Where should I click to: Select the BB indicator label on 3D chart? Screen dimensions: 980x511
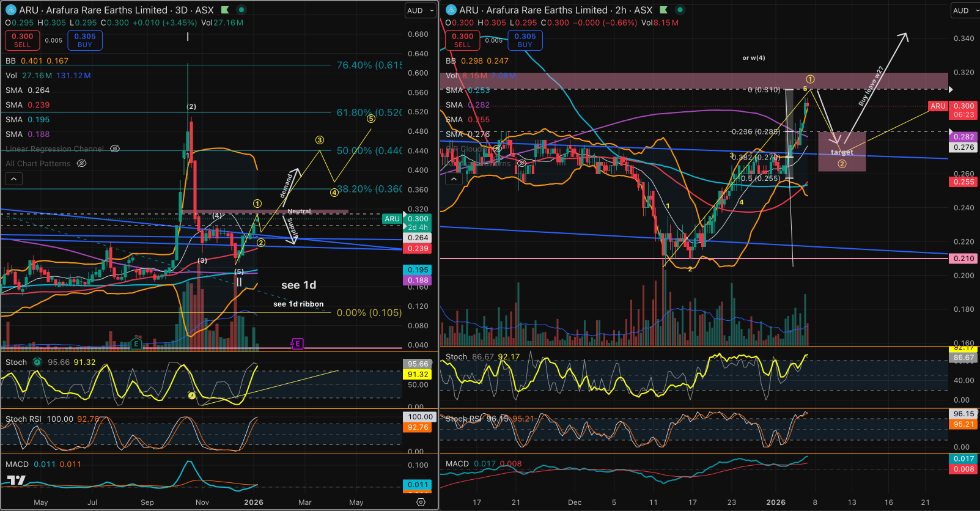10,61
